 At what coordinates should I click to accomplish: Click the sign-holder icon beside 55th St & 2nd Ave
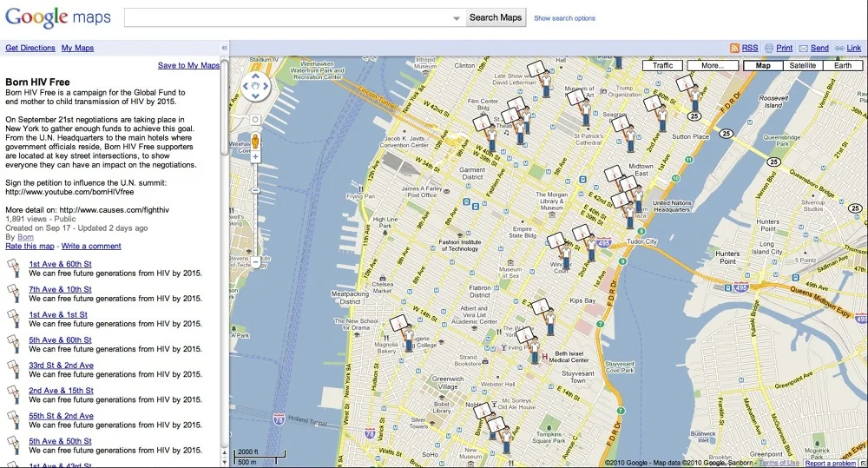point(13,420)
